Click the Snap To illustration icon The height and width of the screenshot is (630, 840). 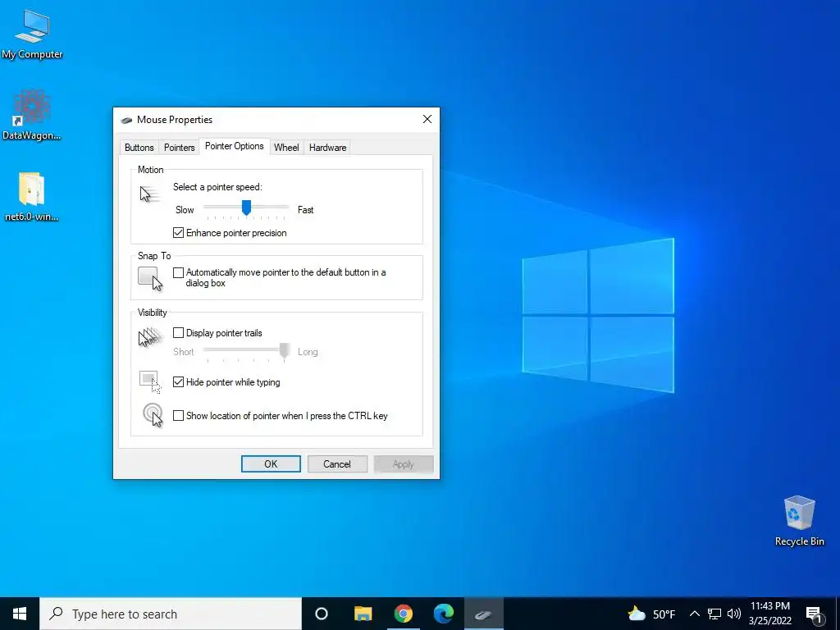pyautogui.click(x=150, y=279)
